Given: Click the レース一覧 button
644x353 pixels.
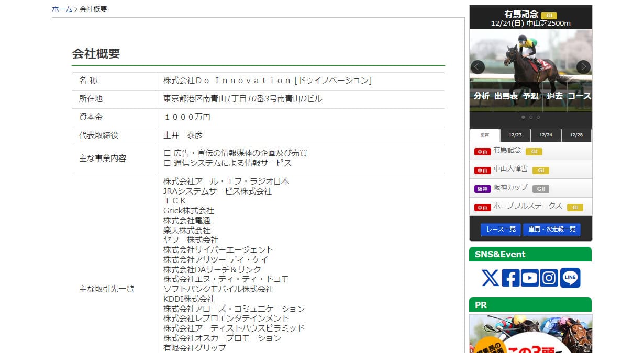Looking at the screenshot, I should 501,230.
